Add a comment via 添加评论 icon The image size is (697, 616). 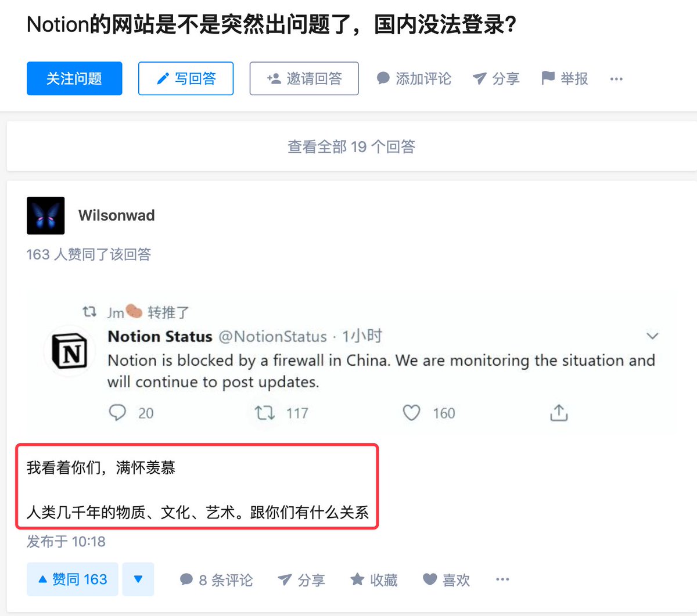coord(383,78)
